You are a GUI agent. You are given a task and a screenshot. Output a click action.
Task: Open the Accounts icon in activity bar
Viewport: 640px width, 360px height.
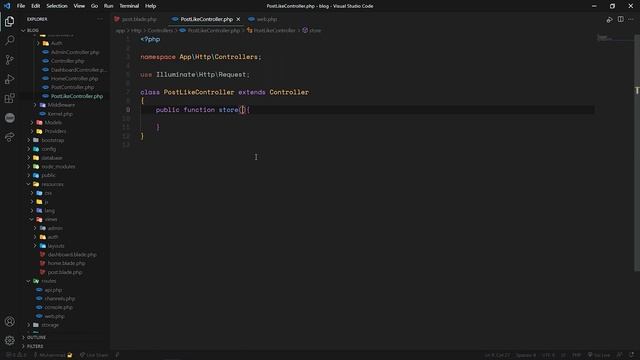point(9,321)
